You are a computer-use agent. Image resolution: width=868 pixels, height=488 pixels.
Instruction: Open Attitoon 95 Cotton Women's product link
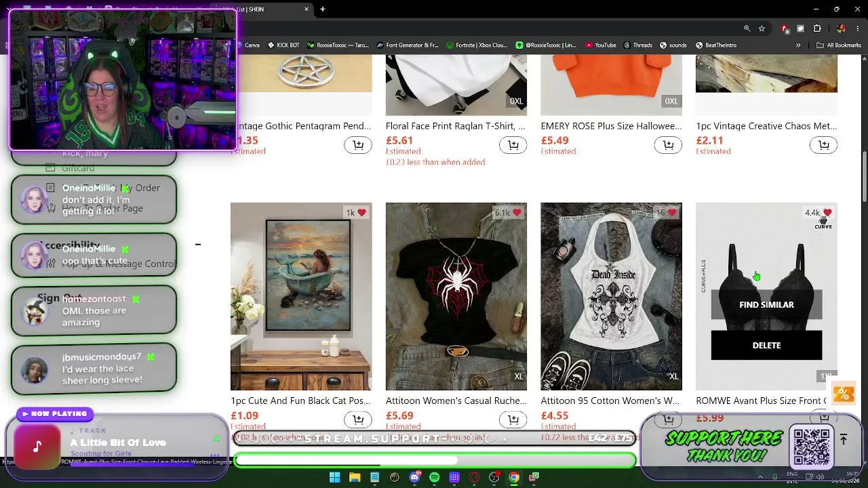(610, 401)
